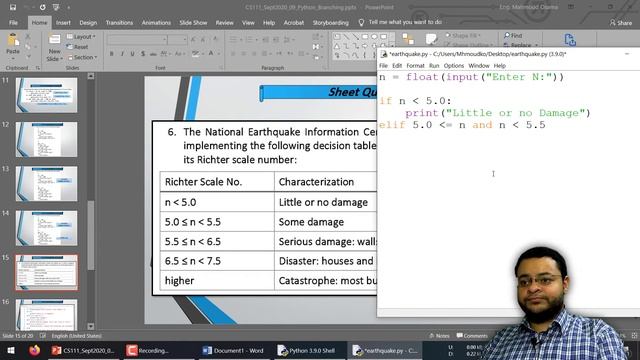This screenshot has height=360, width=640.
Task: Click the Strikethrough button
Action: pos(153,54)
